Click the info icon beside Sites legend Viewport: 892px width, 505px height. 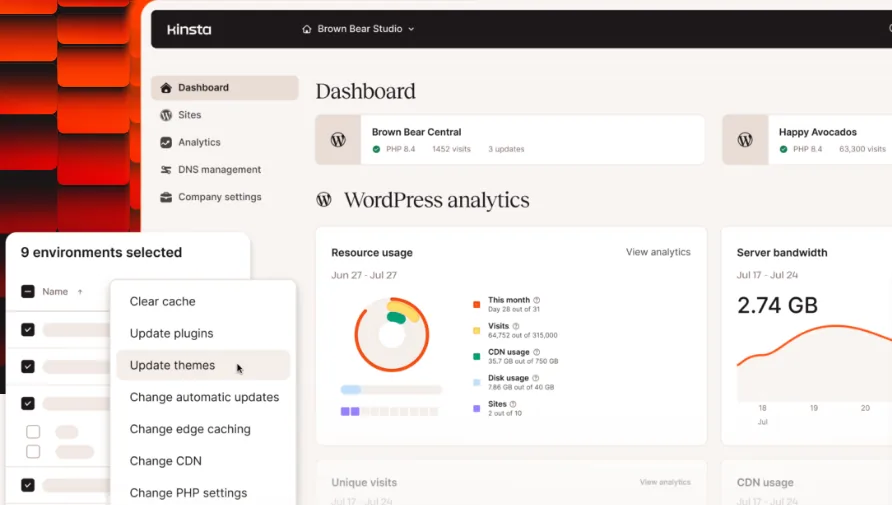click(513, 404)
